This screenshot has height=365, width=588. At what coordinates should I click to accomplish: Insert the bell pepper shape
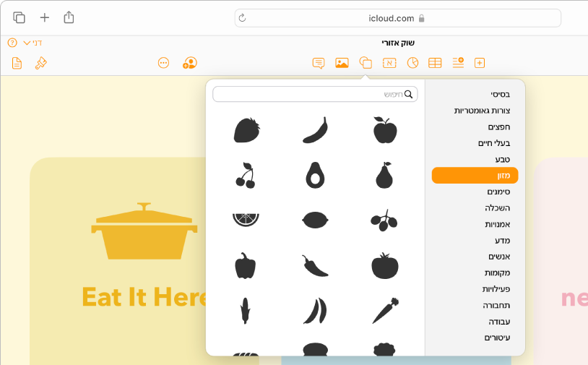click(246, 265)
